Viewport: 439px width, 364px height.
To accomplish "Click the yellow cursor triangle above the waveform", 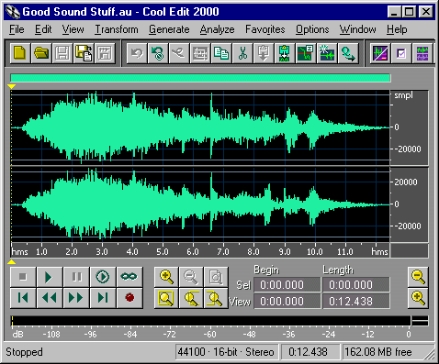I will (12, 87).
